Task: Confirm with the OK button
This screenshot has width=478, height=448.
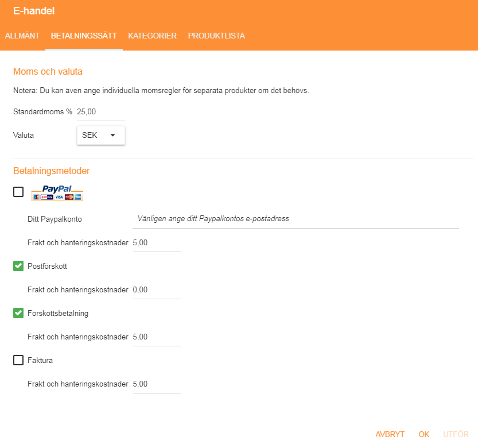Action: [423, 434]
